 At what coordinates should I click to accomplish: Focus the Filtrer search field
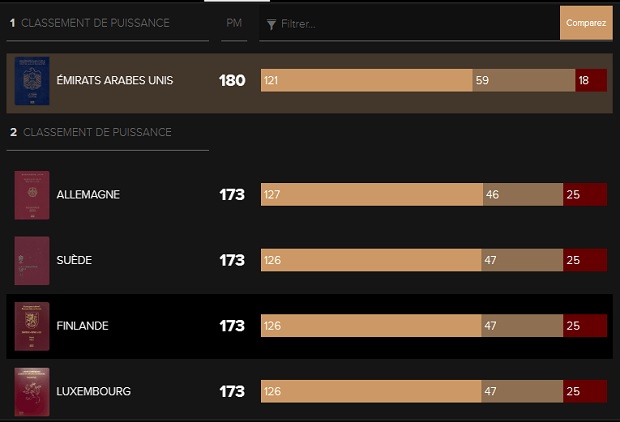(x=409, y=24)
